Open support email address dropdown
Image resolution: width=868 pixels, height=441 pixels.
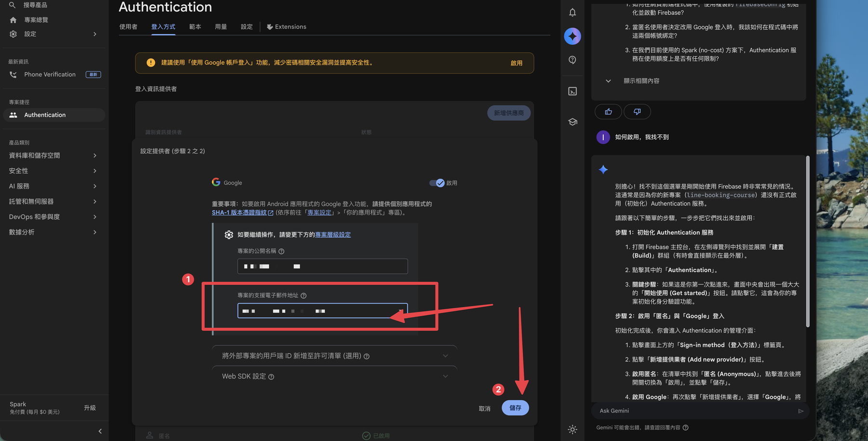(323, 311)
